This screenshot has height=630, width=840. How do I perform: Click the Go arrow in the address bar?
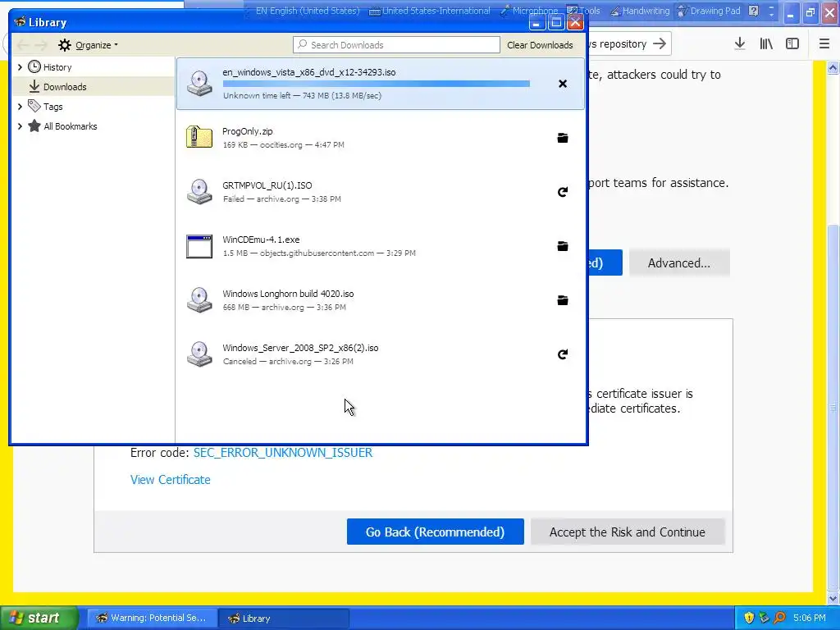click(x=660, y=43)
